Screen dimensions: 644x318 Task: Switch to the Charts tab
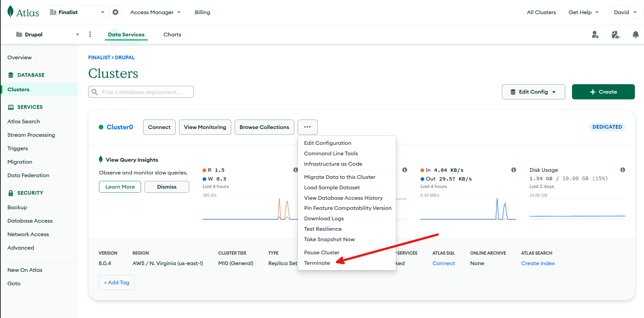(x=172, y=34)
